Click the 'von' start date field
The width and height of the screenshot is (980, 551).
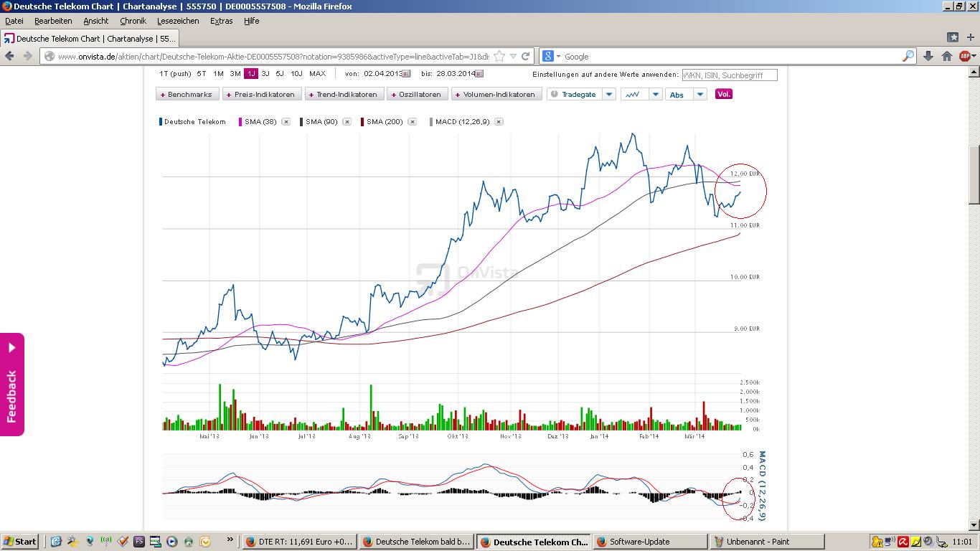tap(382, 74)
